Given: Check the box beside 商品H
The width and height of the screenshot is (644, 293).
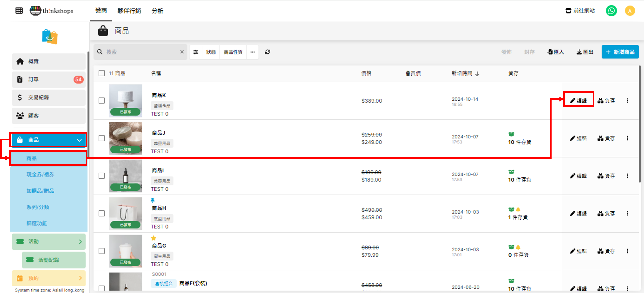Looking at the screenshot, I should (x=102, y=214).
